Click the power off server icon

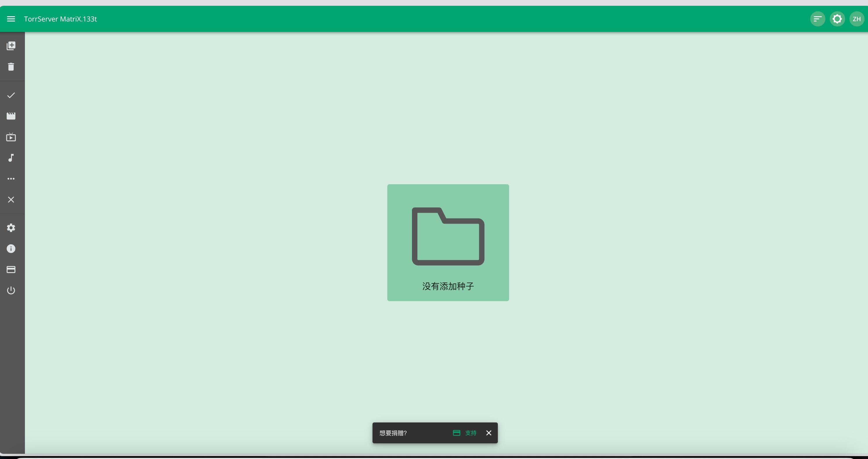[x=11, y=290]
